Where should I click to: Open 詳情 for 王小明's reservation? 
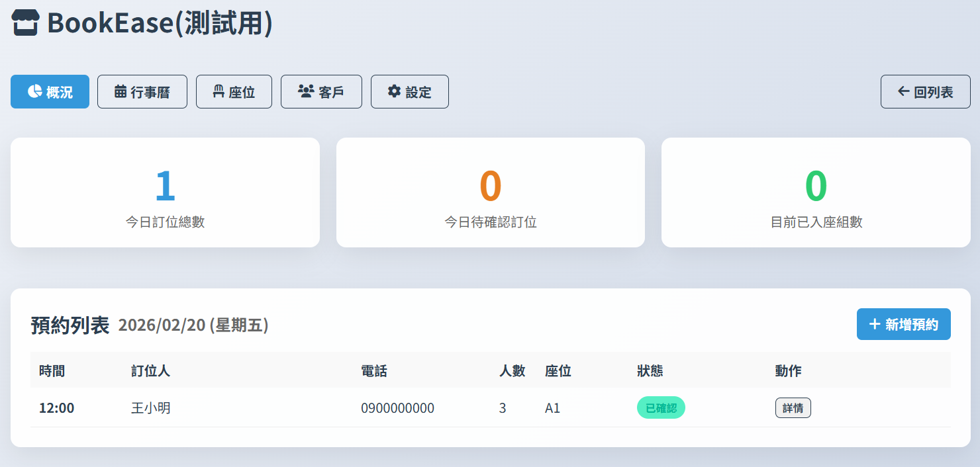pyautogui.click(x=793, y=407)
